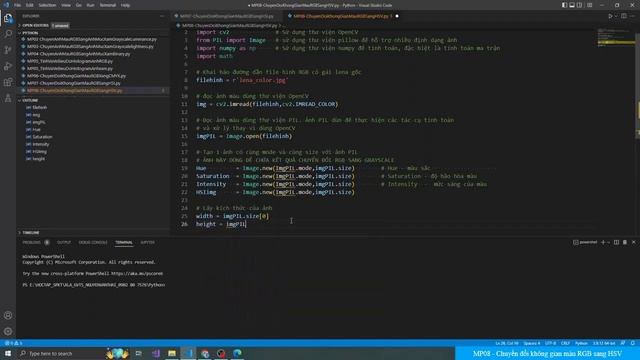Select the Hue symbol in Outline
Image resolution: width=640 pixels, height=360 pixels.
[x=36, y=129]
